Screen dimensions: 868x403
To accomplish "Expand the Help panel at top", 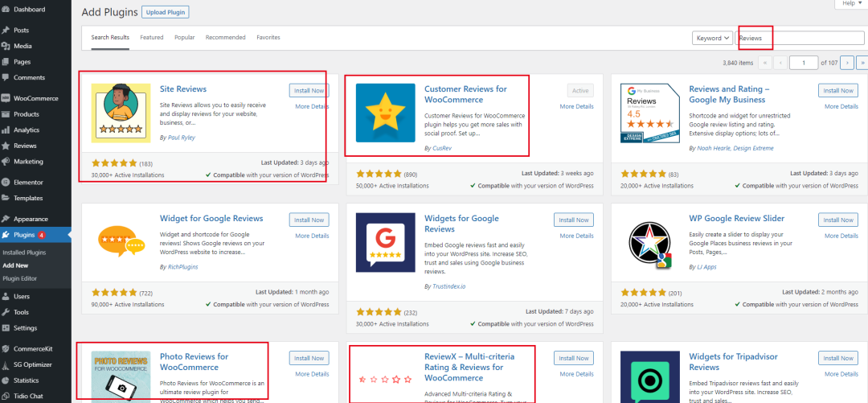I will (850, 4).
